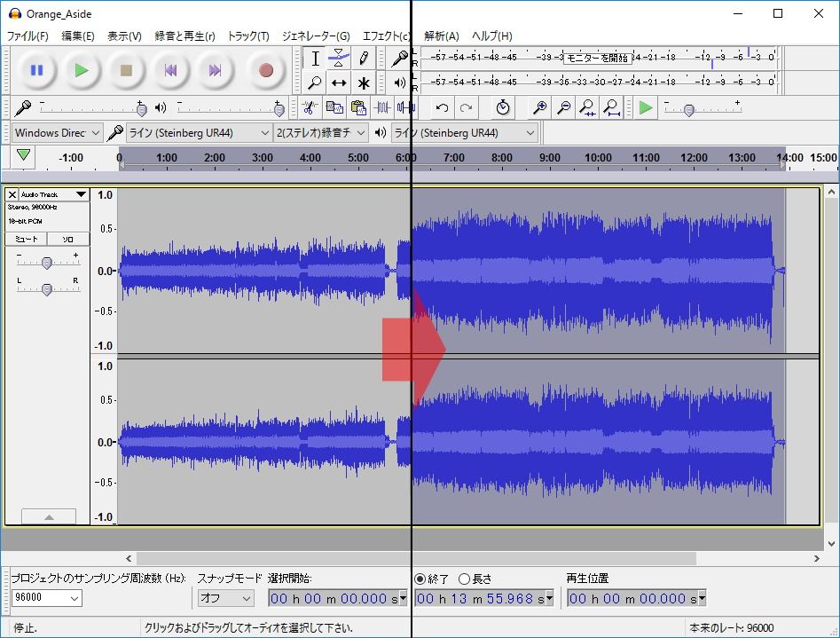
Task: Click the Silence Audio icon
Action: [x=405, y=107]
